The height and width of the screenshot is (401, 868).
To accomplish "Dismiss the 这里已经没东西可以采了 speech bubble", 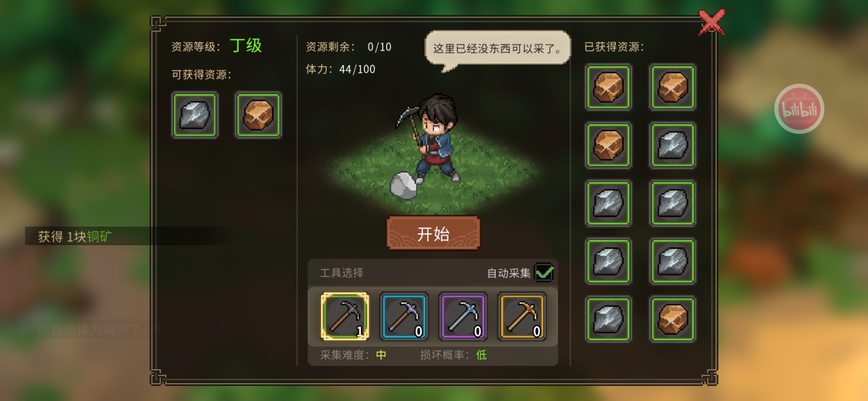I will pos(497,48).
